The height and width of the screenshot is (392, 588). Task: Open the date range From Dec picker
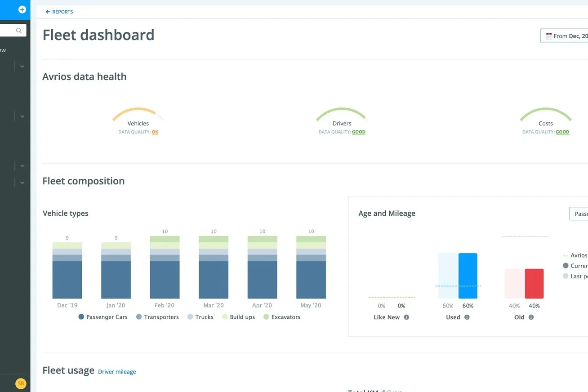[564, 36]
